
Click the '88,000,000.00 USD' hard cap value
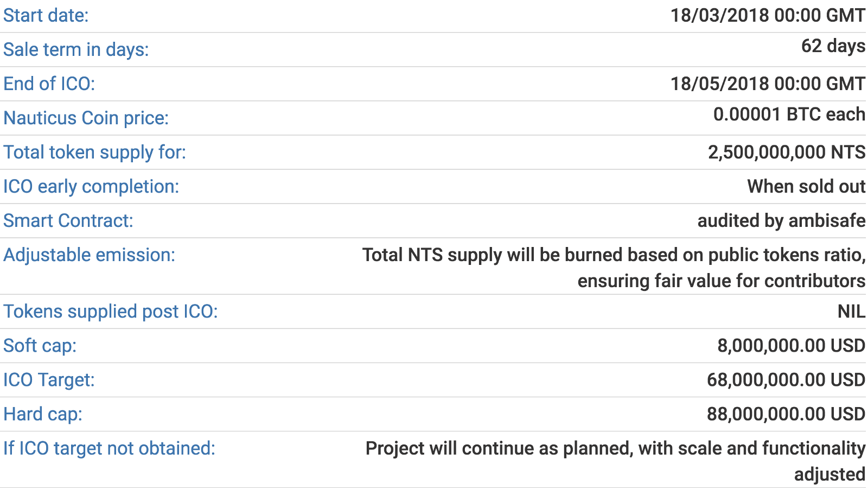coord(786,414)
